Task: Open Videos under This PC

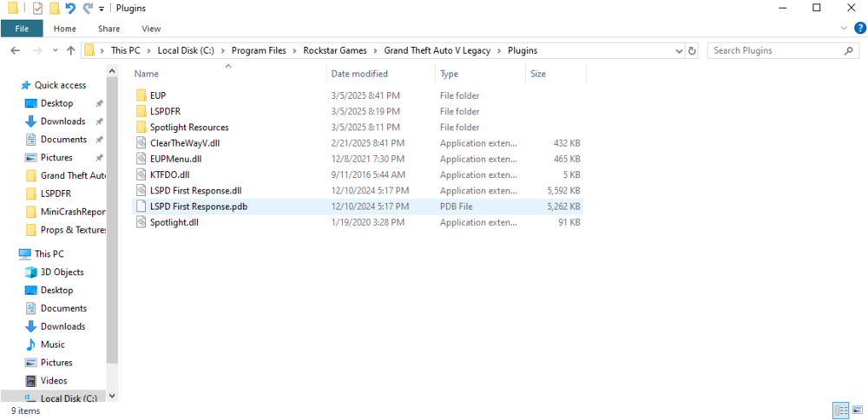Action: click(x=54, y=381)
